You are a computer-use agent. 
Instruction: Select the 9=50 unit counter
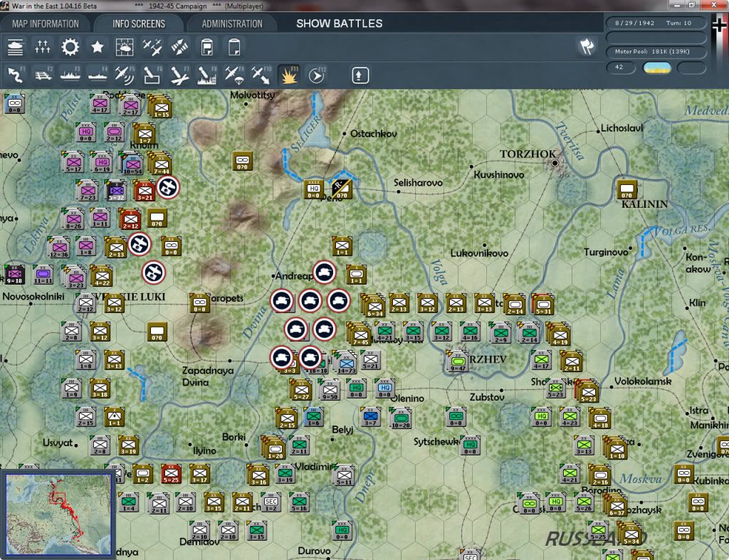(x=330, y=390)
